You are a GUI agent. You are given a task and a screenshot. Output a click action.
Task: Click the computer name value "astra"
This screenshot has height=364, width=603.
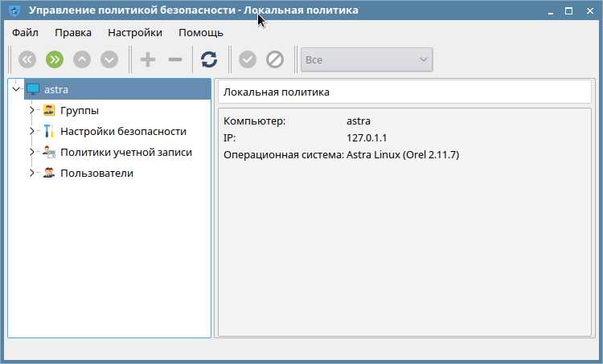coord(359,121)
